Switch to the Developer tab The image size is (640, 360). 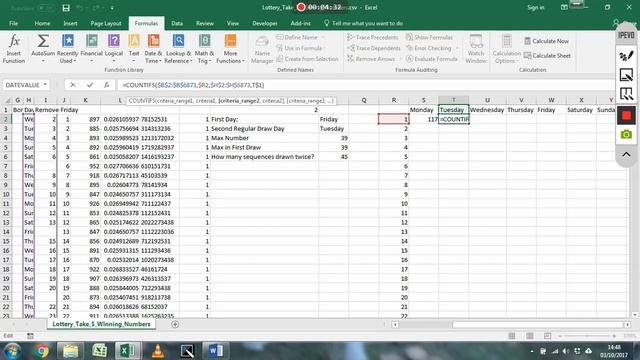coord(264,23)
